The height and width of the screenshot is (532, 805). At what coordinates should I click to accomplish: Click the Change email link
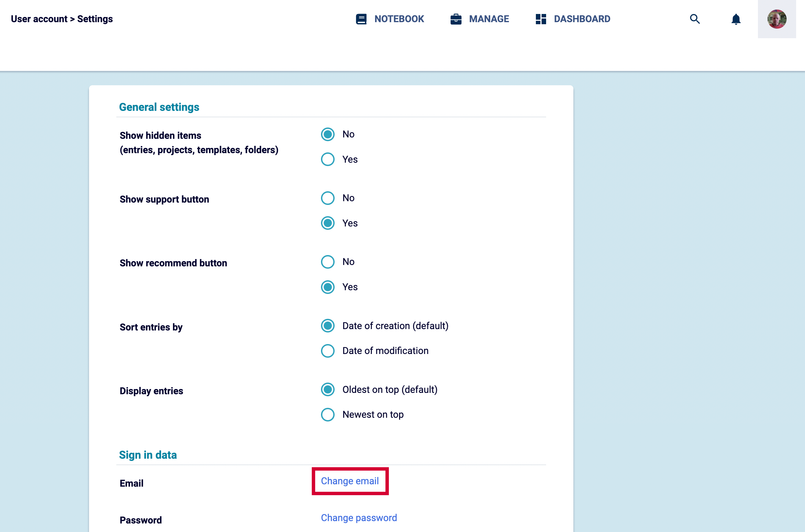tap(350, 481)
